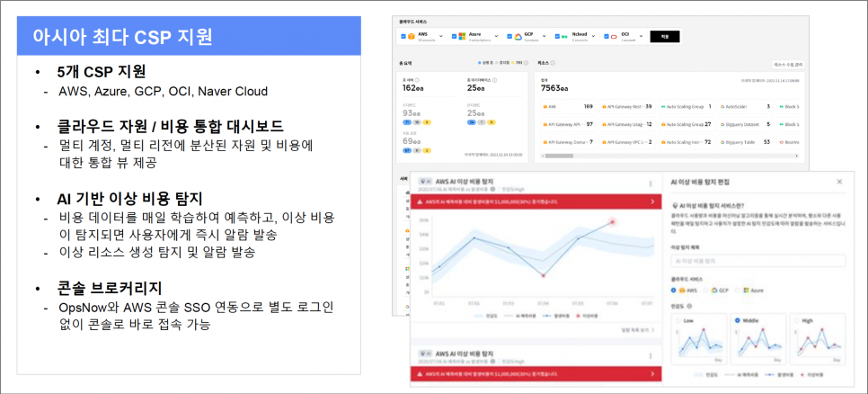Uncheck the Ncloud cloud service checkbox
The width and height of the screenshot is (868, 394).
point(557,37)
